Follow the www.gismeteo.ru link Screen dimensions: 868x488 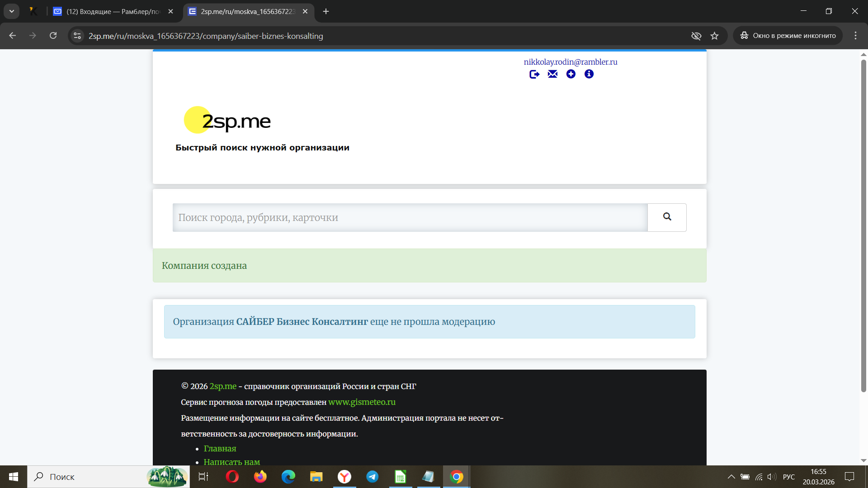[362, 402]
